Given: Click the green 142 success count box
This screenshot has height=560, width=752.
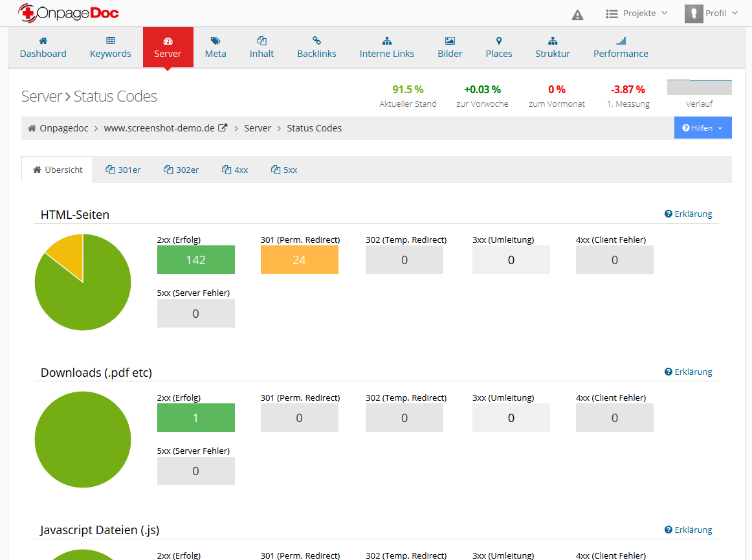Looking at the screenshot, I should click(x=195, y=260).
